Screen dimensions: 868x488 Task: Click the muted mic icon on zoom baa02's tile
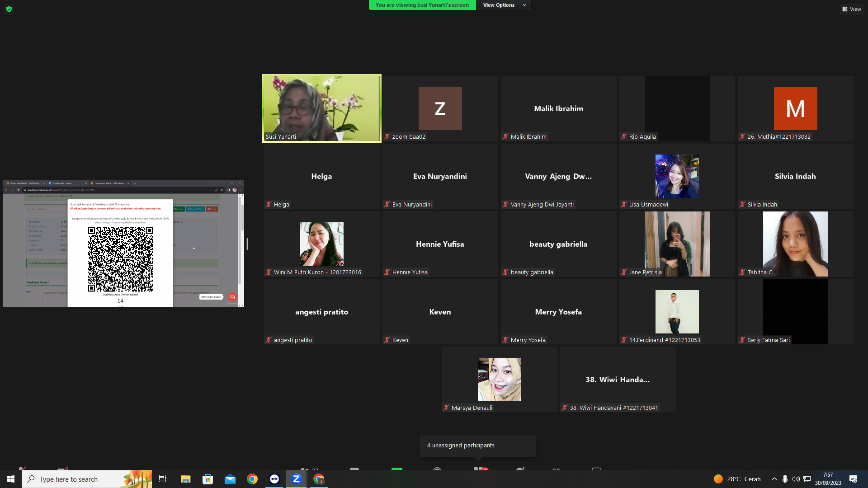coord(387,136)
